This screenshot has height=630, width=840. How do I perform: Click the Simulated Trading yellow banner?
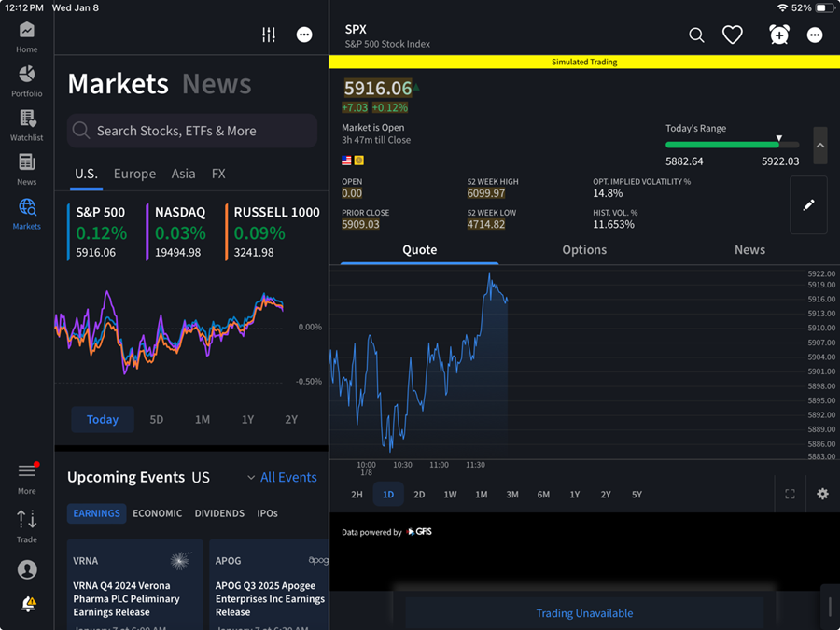point(584,62)
